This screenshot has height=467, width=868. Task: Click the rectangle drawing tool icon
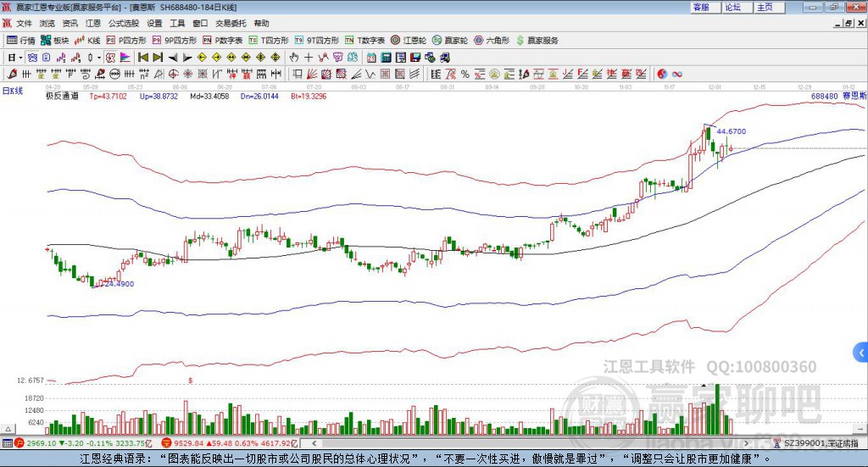coord(298,74)
